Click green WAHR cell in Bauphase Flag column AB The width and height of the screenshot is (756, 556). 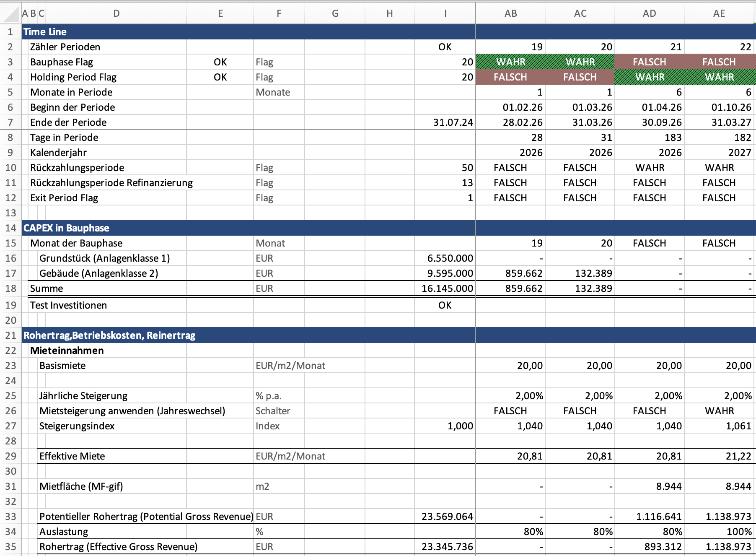coord(510,62)
